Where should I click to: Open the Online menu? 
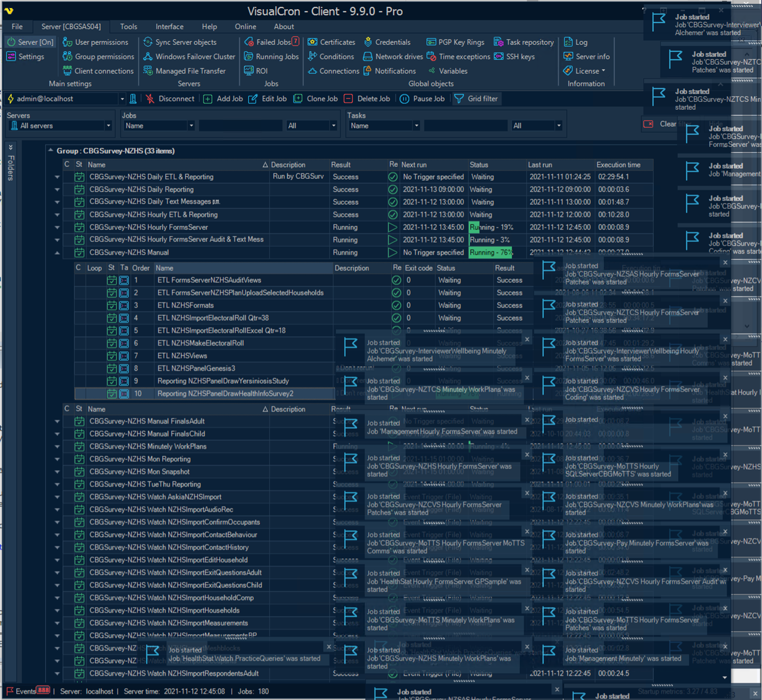pos(245,27)
